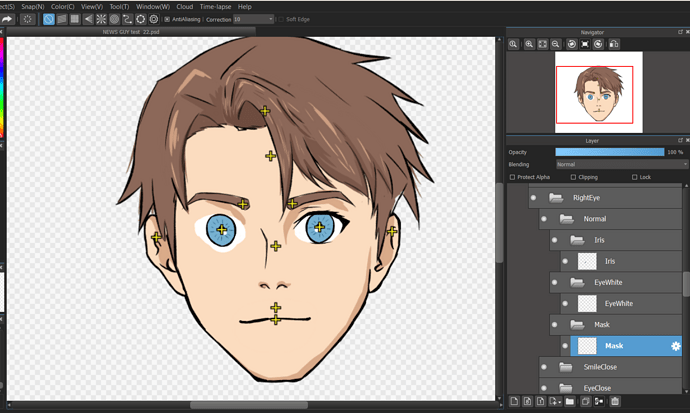Open the Blending mode dropdown
Viewport: 690px width, 413px height.
point(621,164)
